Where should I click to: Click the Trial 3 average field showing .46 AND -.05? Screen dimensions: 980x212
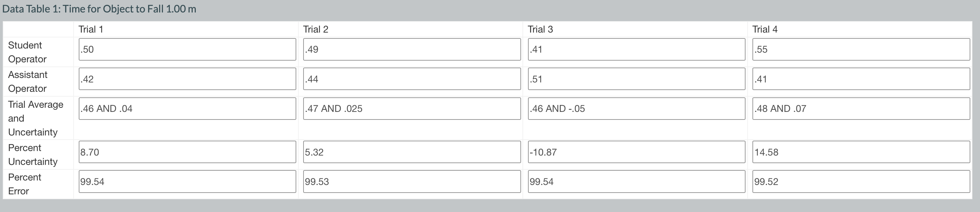[636, 108]
